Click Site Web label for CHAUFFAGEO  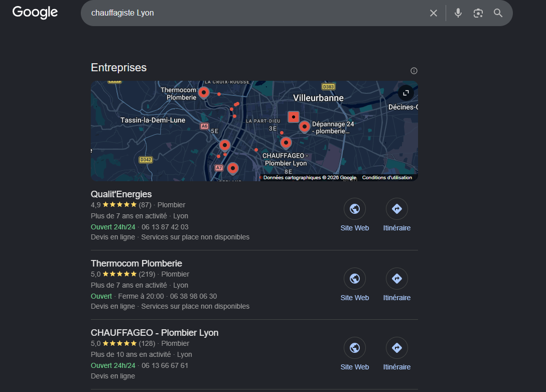pyautogui.click(x=354, y=367)
